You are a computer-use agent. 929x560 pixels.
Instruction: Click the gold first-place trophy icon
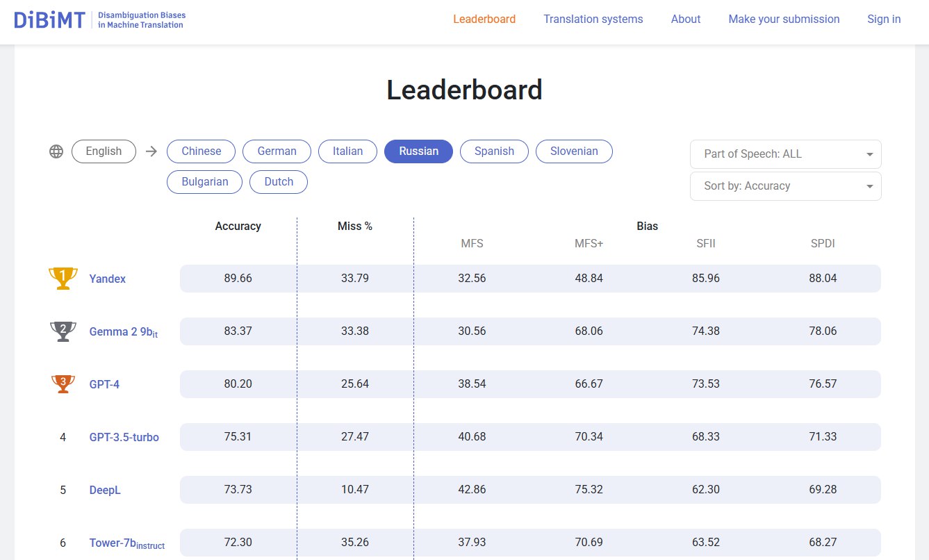tap(63, 279)
